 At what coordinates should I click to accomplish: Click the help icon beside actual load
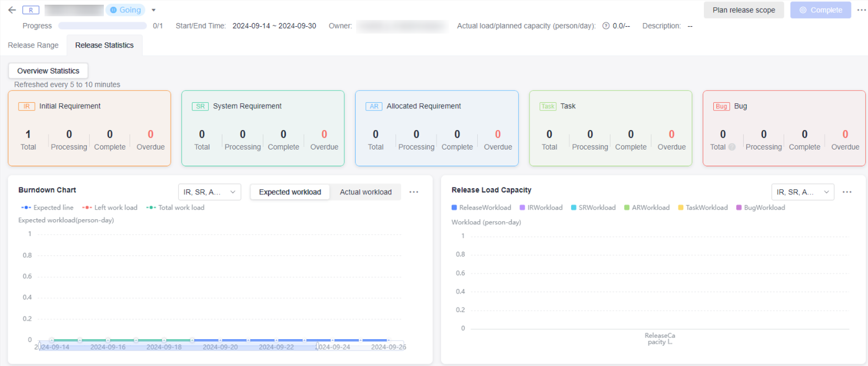[x=606, y=26]
